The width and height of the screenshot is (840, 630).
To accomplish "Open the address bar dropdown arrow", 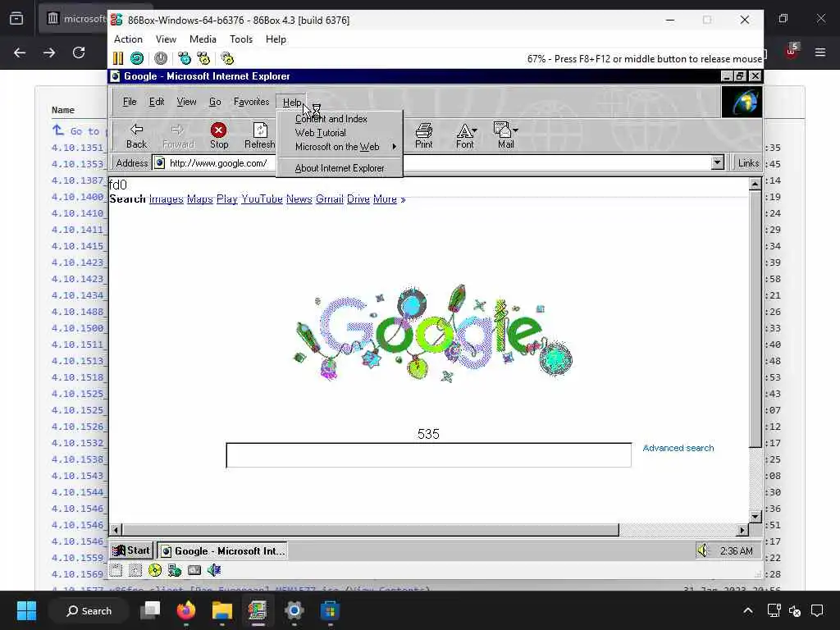I will tap(717, 162).
